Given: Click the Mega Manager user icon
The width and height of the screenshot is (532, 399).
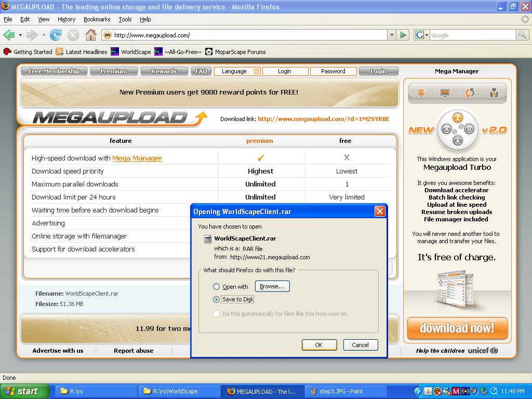Looking at the screenshot, I should click(494, 92).
